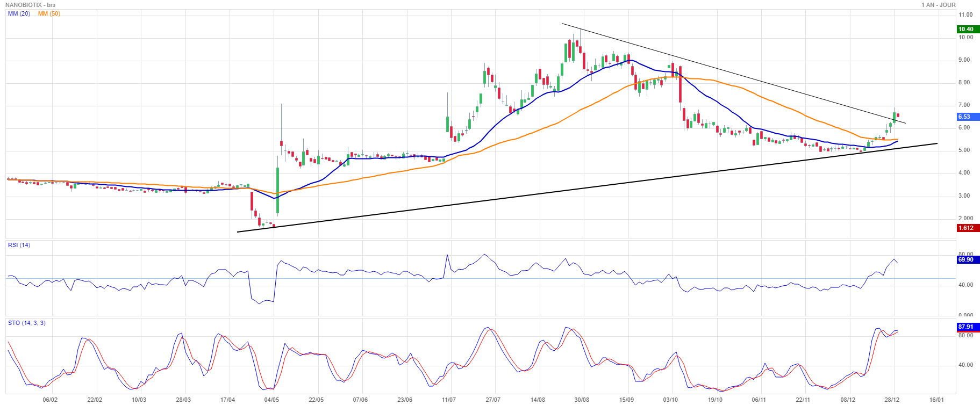Click the 3.00 price axis value
The height and width of the screenshot is (405, 980).
point(964,196)
